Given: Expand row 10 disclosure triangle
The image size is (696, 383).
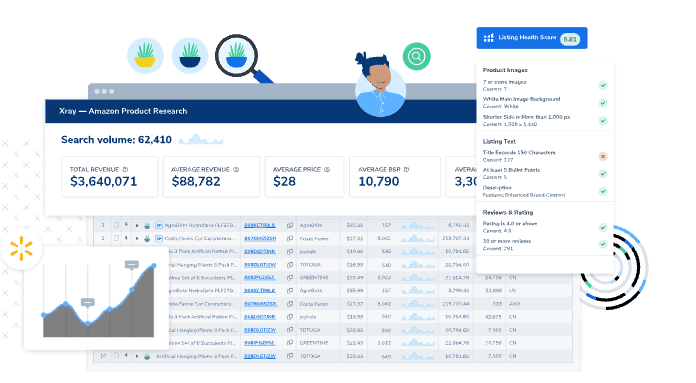Looking at the screenshot, I should (137, 356).
